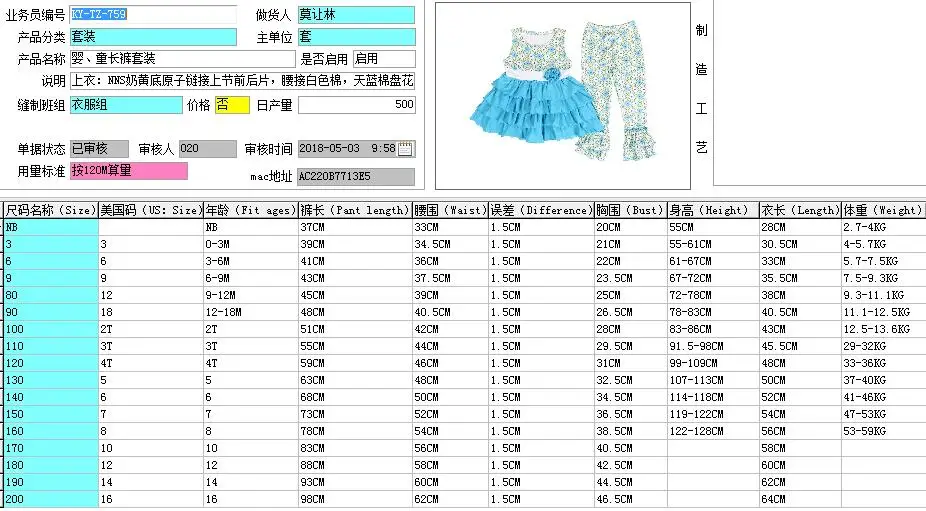
Task: Click the 误差 (Difference) column header
Action: point(542,210)
